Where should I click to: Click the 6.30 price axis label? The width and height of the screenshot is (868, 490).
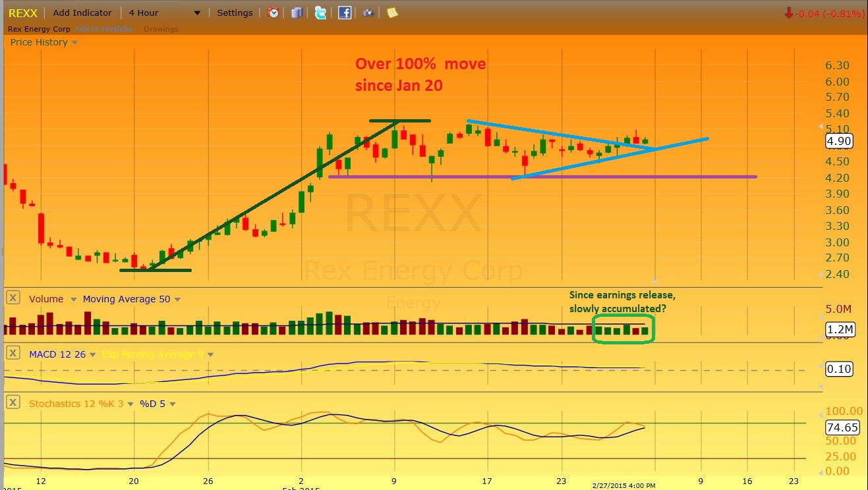[x=837, y=65]
